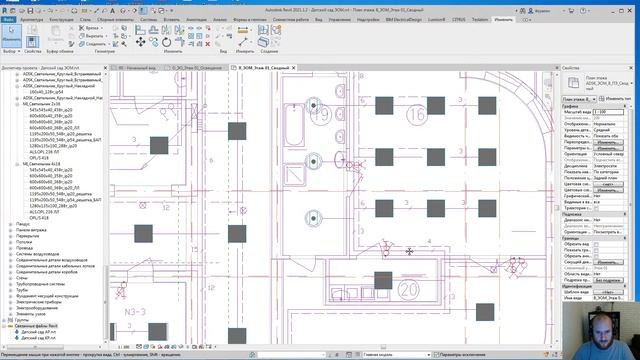Collapse the ADSK floor plan family dropdown
The image size is (640, 360).
631,83
